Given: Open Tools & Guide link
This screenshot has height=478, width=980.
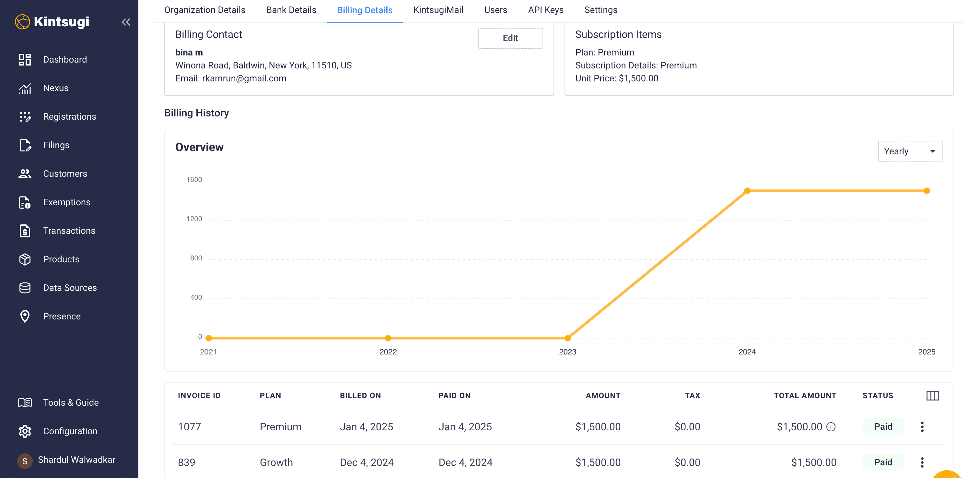Looking at the screenshot, I should coord(71,402).
